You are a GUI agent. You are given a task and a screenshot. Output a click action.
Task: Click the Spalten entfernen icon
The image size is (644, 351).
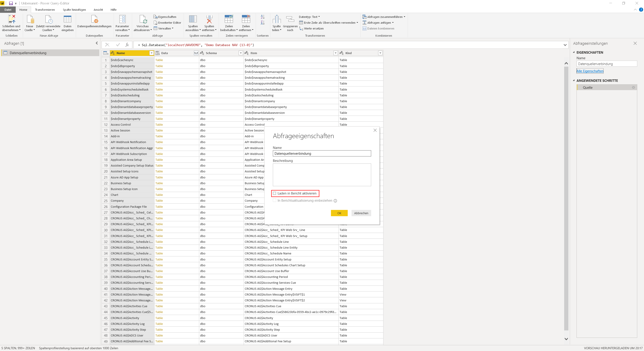point(209,19)
